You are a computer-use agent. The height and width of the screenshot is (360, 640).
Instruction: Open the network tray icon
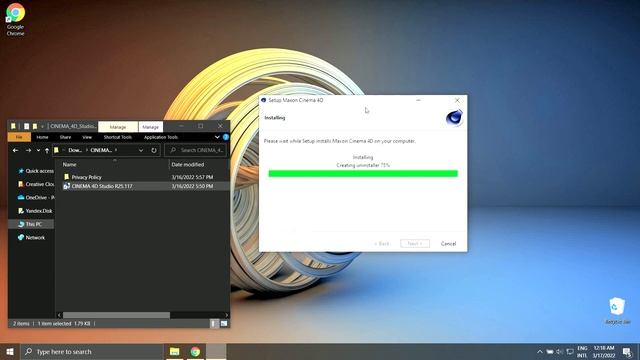tap(570, 351)
